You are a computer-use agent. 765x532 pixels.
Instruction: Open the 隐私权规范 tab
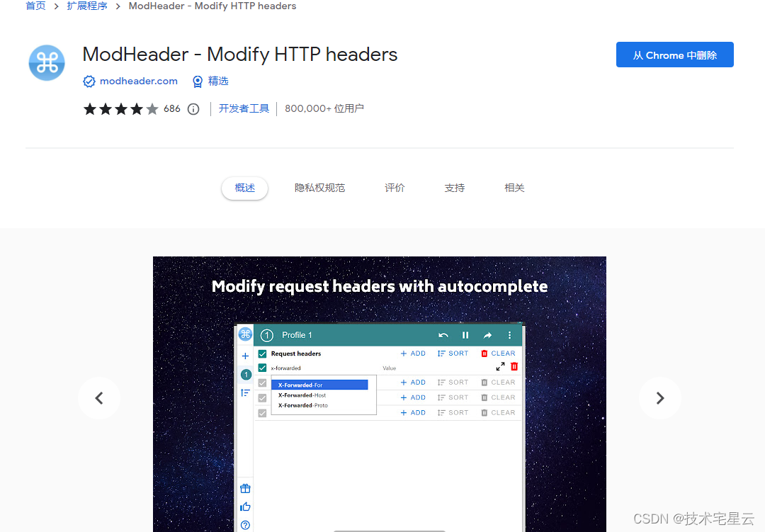(x=320, y=188)
